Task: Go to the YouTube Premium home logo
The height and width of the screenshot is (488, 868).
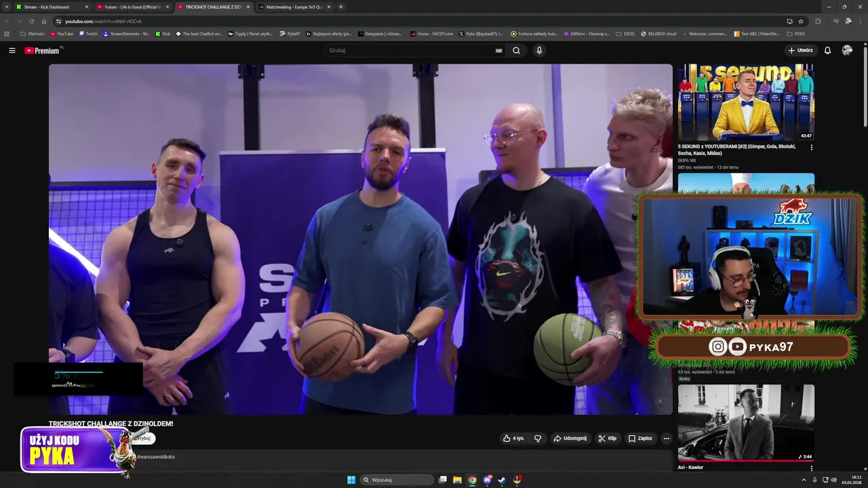Action: coord(42,50)
